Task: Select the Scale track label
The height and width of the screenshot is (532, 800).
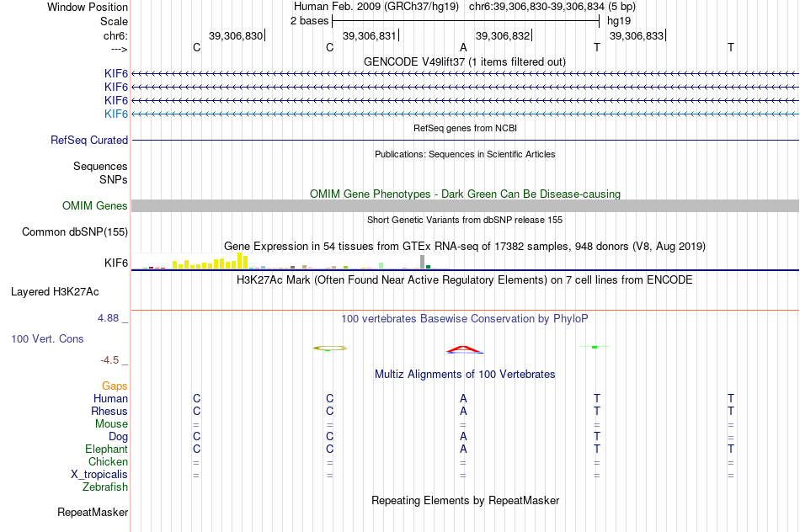Action: click(x=114, y=21)
